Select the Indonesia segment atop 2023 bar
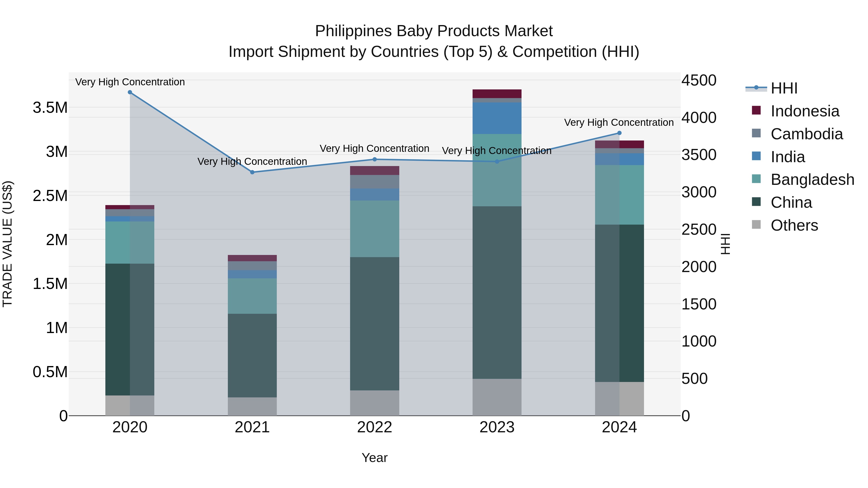Screen dimensions: 868x488 (497, 94)
